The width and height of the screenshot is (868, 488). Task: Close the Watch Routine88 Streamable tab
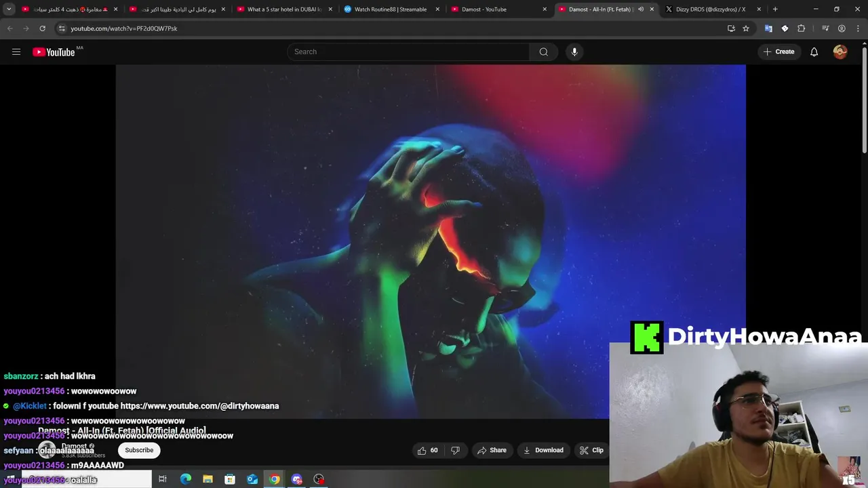pyautogui.click(x=437, y=9)
